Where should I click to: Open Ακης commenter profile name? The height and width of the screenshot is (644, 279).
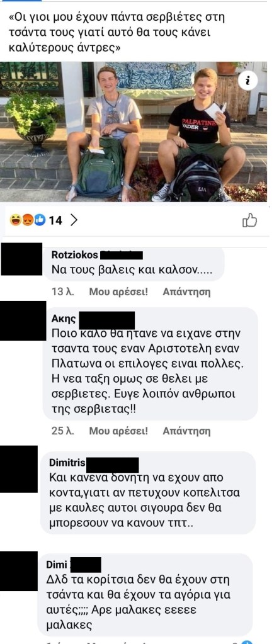pyautogui.click(x=62, y=320)
